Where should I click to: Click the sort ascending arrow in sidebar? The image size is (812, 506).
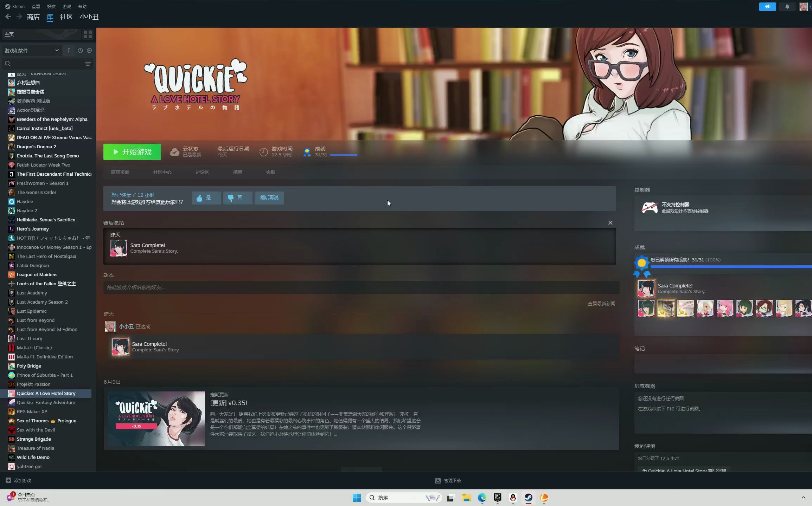point(69,51)
